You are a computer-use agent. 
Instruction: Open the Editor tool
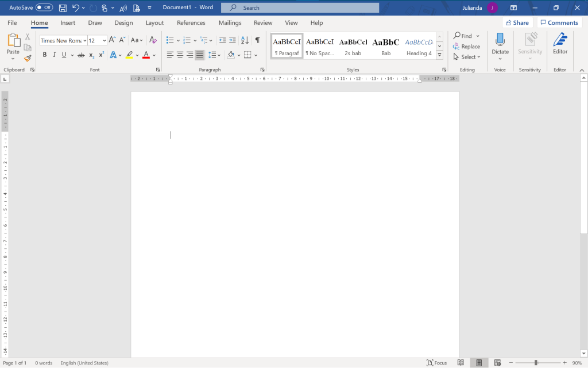pos(560,44)
